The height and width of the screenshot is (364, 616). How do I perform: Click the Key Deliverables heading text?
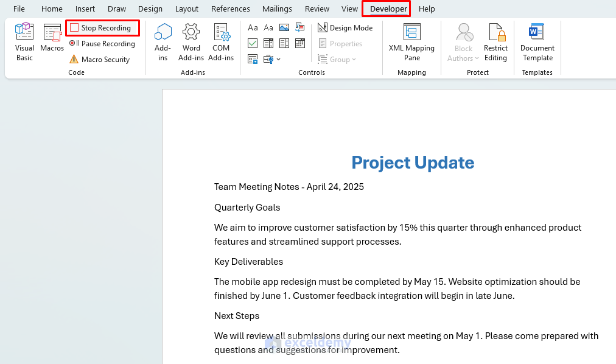coord(248,262)
